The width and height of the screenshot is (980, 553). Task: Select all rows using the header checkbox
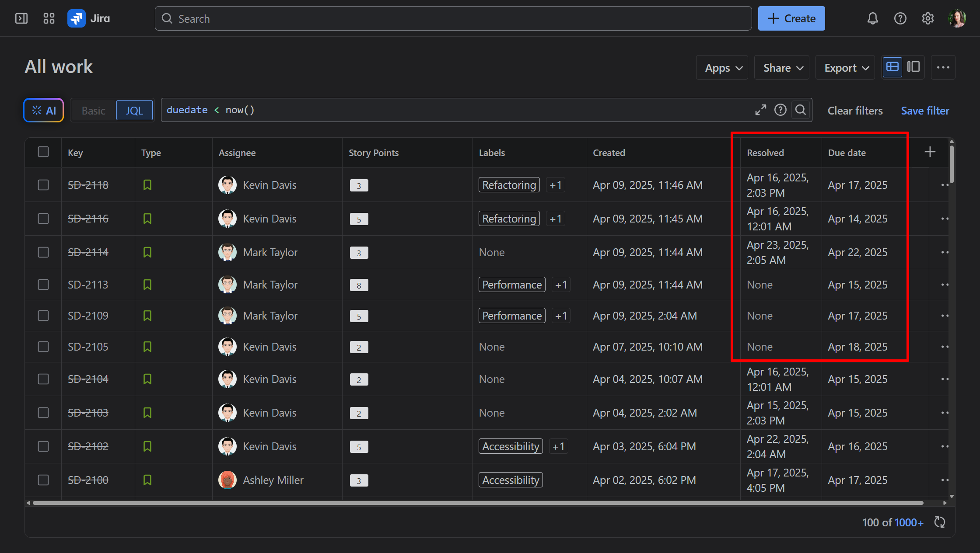(x=42, y=152)
